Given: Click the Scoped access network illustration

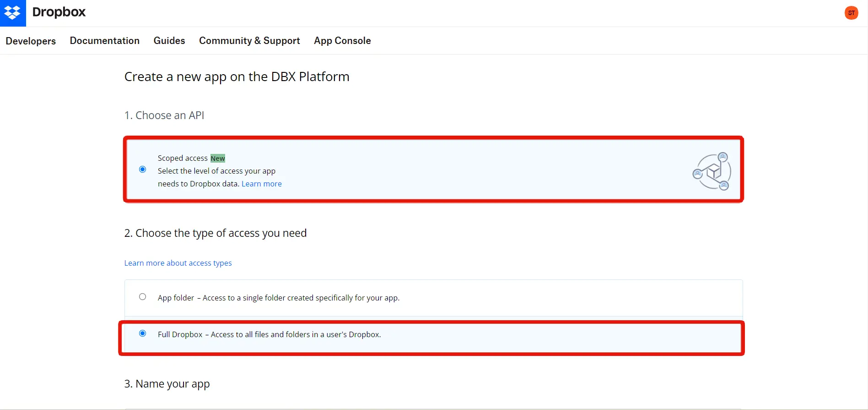Looking at the screenshot, I should 712,171.
